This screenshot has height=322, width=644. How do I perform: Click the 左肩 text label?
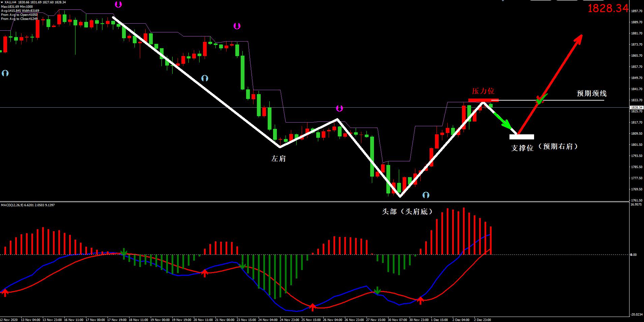tap(279, 159)
